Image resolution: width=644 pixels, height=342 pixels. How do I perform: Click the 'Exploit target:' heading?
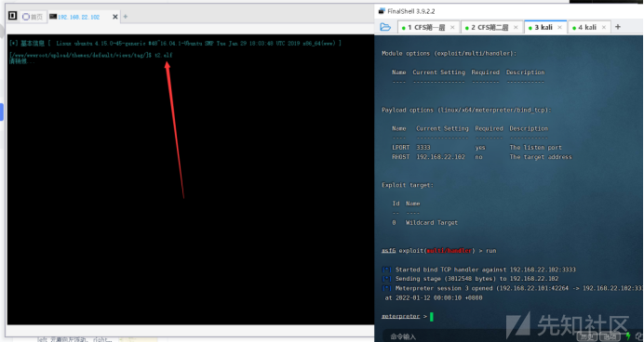pyautogui.click(x=407, y=185)
